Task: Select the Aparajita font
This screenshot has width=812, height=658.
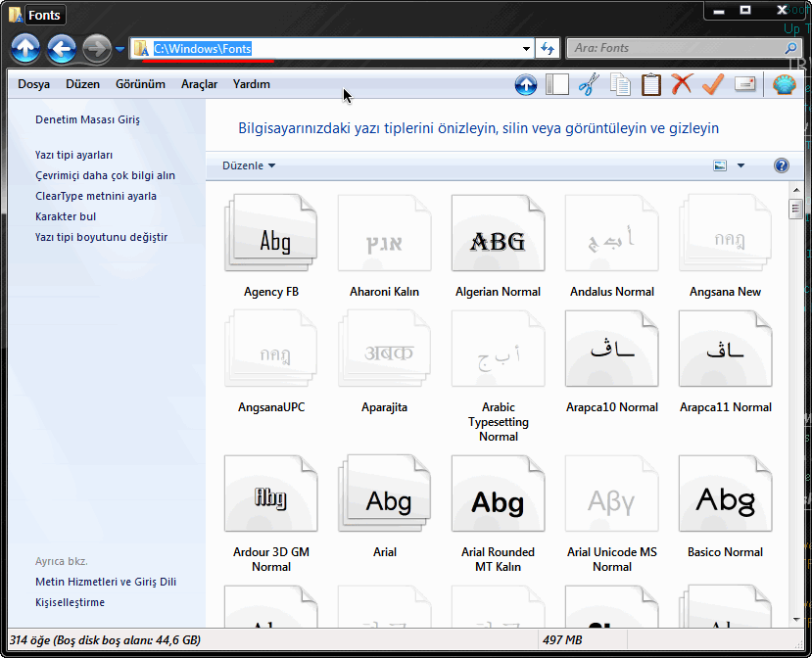Action: (x=384, y=361)
